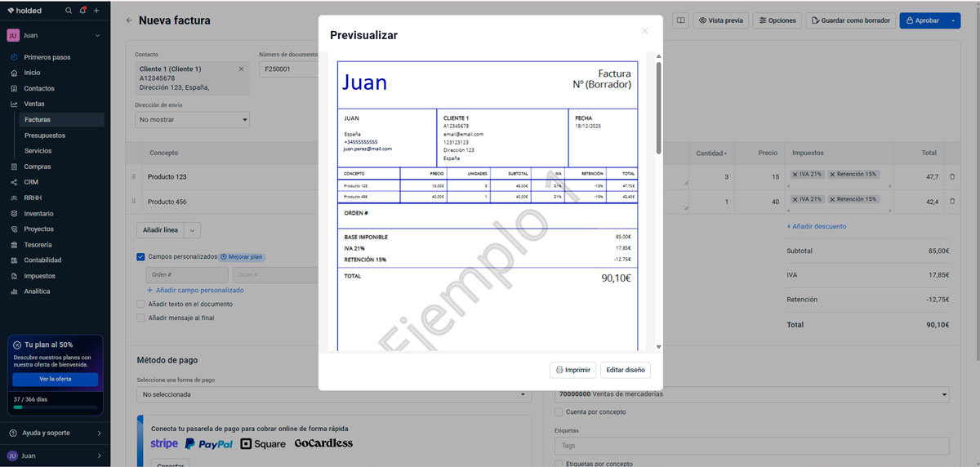
Task: Remove IVA 21% tag from Producto 123 row
Action: point(795,175)
